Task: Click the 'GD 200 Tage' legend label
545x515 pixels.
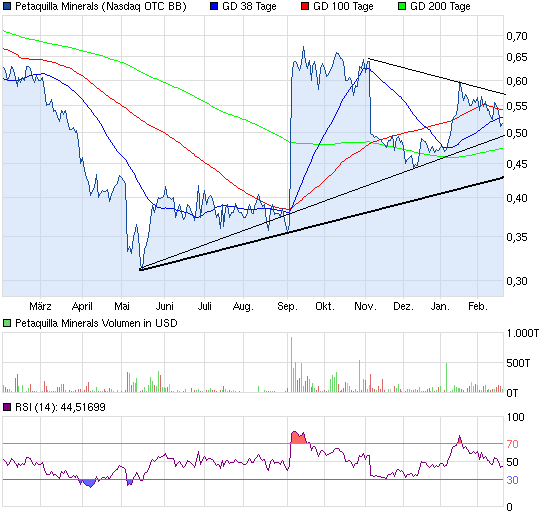Action: click(x=440, y=6)
